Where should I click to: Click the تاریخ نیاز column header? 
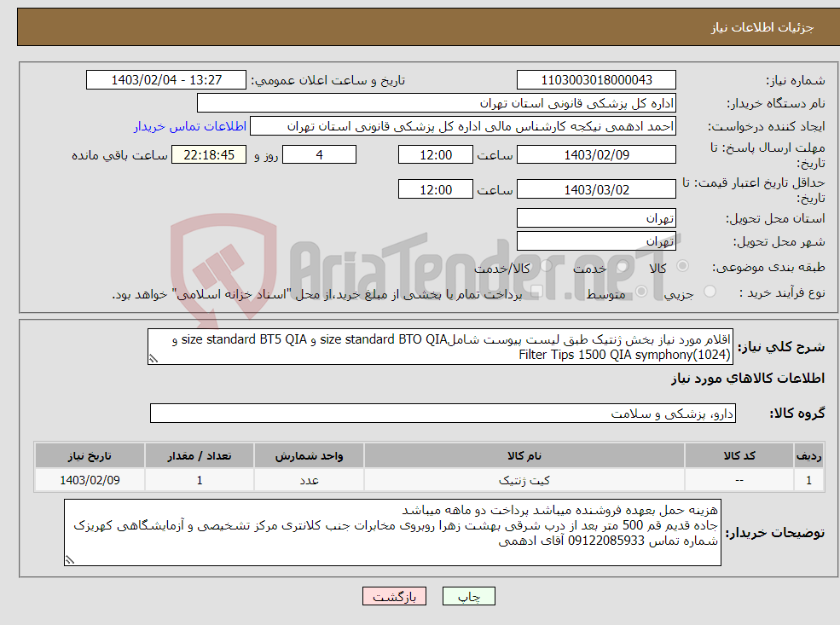coord(90,456)
